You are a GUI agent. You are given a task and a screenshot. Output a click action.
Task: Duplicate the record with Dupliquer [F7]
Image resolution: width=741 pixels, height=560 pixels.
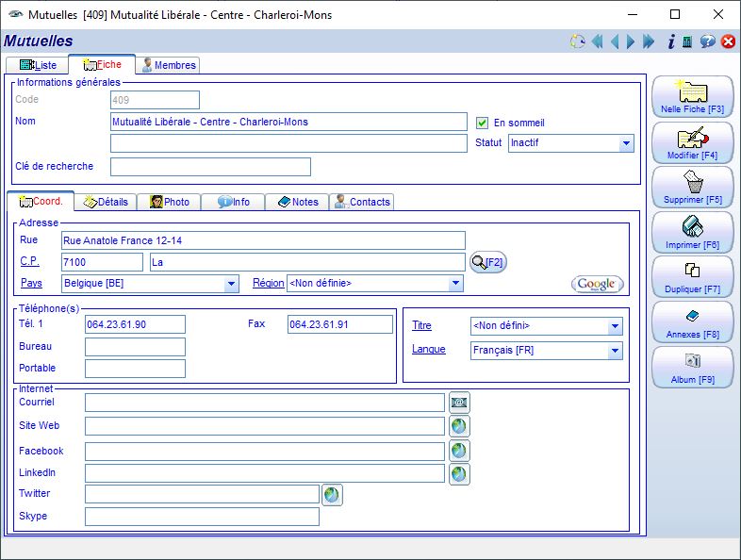coord(692,277)
